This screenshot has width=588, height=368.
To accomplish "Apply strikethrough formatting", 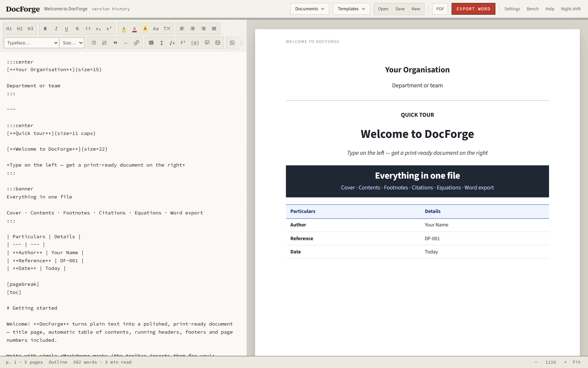I will [77, 29].
